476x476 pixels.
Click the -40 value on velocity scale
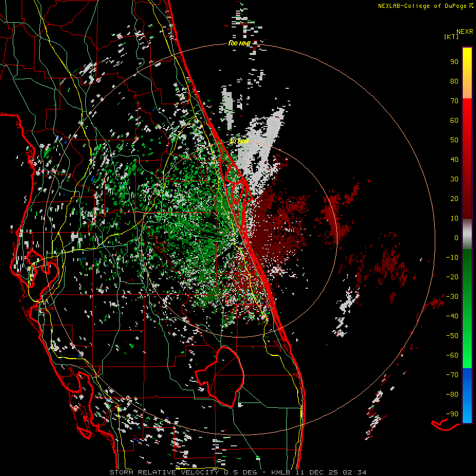452,316
